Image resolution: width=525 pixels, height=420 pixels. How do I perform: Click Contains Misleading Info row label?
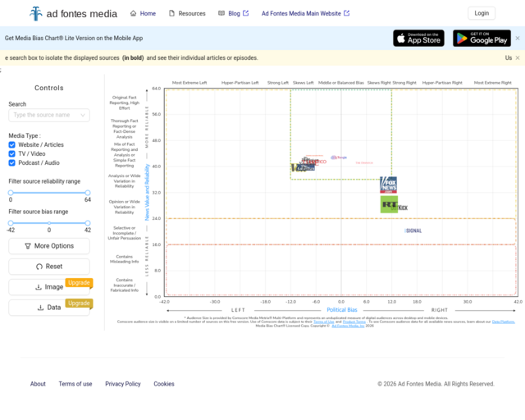(x=124, y=259)
